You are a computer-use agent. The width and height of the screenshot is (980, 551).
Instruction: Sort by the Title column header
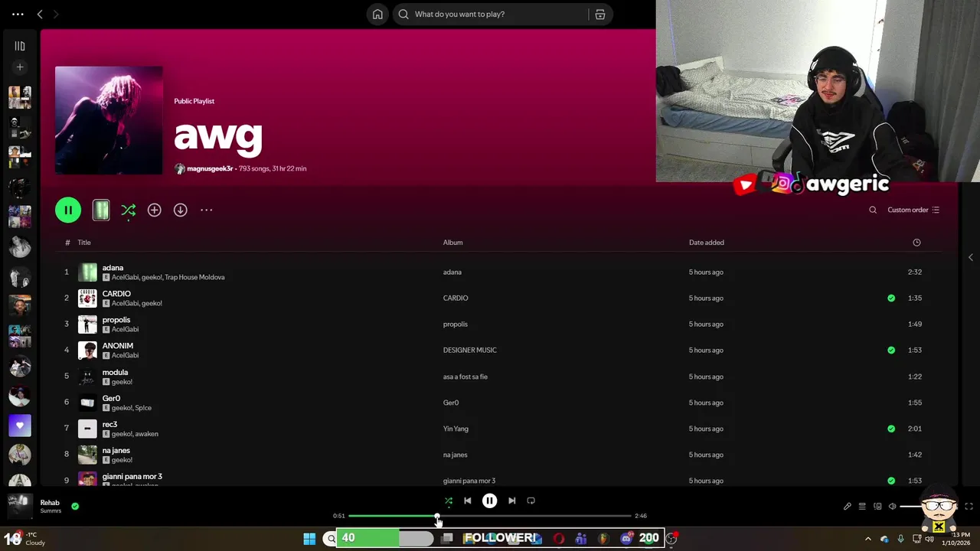click(84, 243)
